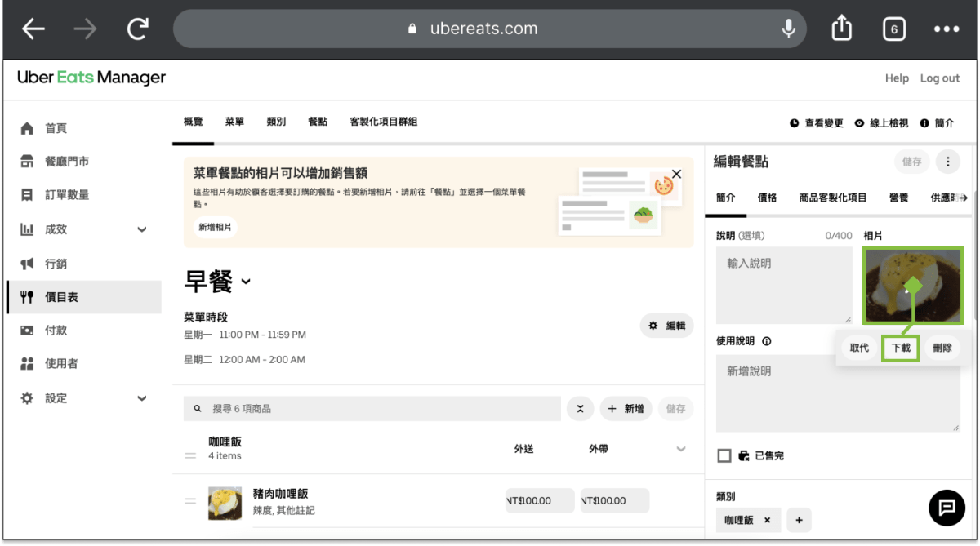
Task: Collapse the 咖哩飯 item group chevron
Action: point(681,448)
